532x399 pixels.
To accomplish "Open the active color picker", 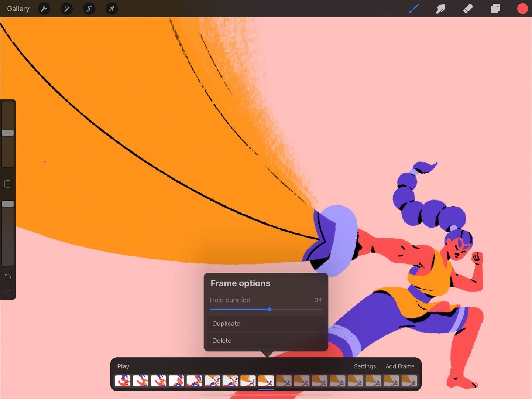I will pos(522,8).
